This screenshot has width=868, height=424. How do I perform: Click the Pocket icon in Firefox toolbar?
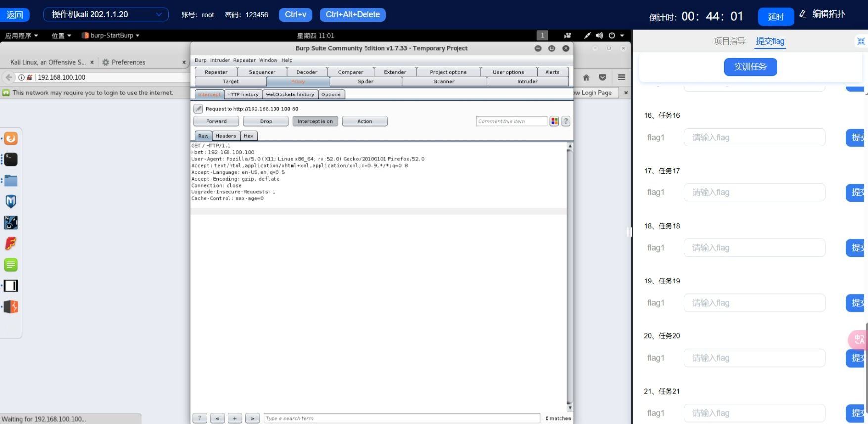tap(602, 77)
